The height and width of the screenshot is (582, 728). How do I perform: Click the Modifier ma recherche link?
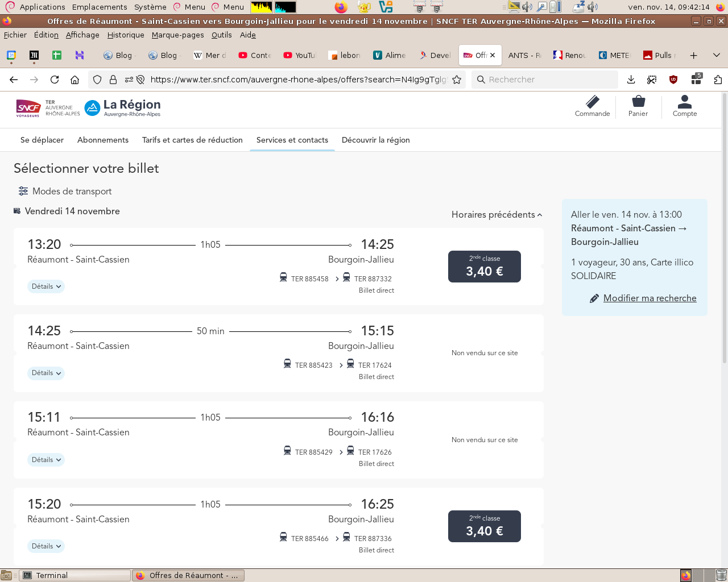point(650,298)
